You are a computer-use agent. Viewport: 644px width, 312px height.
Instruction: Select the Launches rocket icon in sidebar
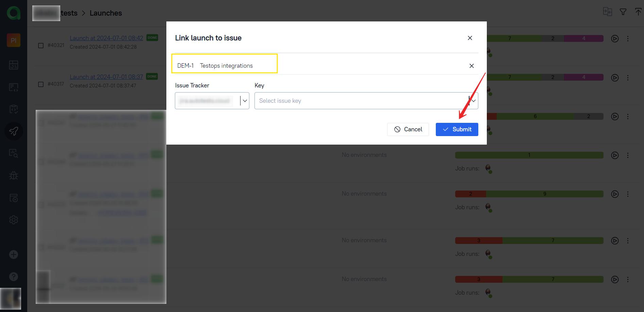[14, 131]
